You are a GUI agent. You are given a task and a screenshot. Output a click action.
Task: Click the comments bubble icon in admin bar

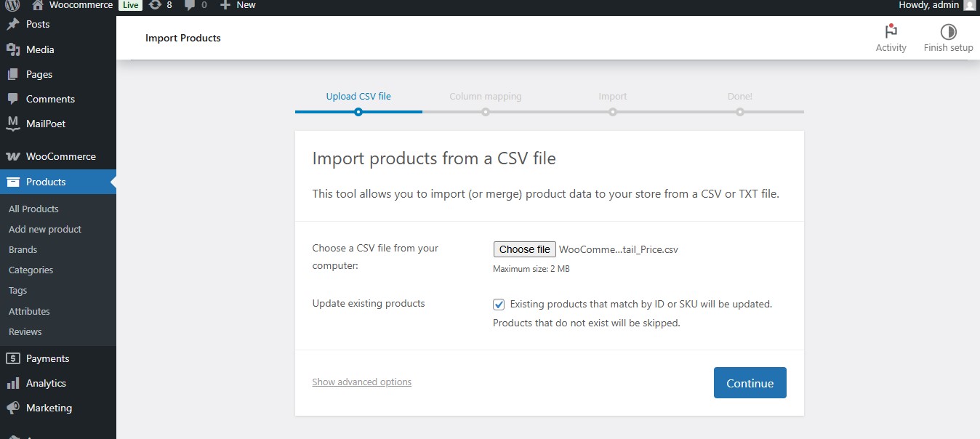click(x=190, y=5)
